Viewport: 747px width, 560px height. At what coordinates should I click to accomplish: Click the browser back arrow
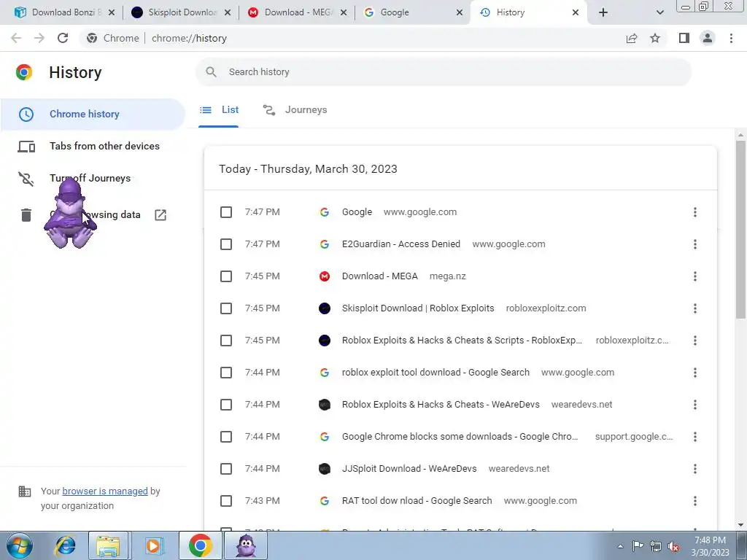pos(16,38)
